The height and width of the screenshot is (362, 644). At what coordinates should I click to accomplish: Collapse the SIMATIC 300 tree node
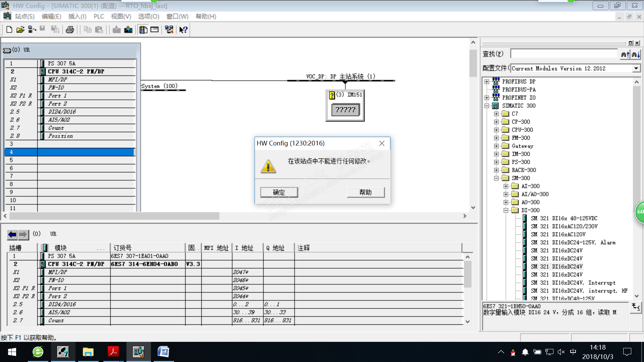pos(487,106)
